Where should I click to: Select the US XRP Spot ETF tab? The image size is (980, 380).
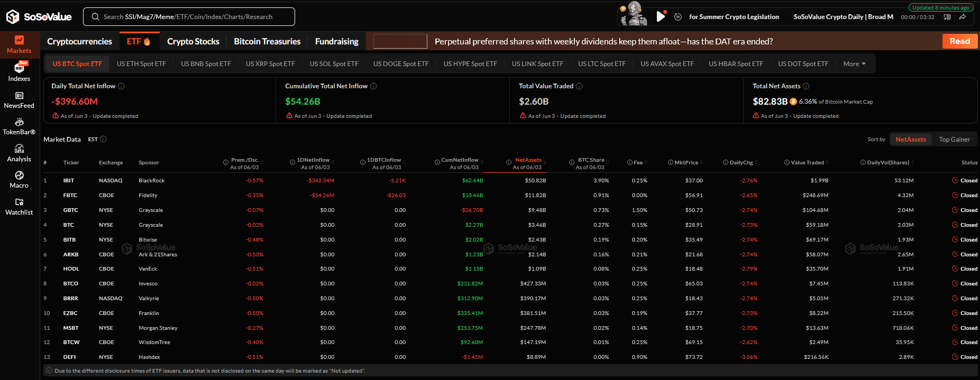pyautogui.click(x=270, y=64)
